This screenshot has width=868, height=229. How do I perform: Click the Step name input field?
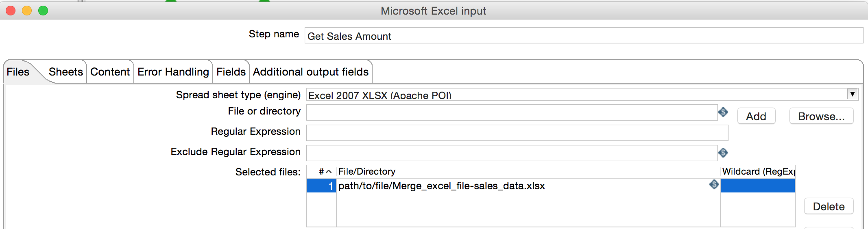pos(583,36)
